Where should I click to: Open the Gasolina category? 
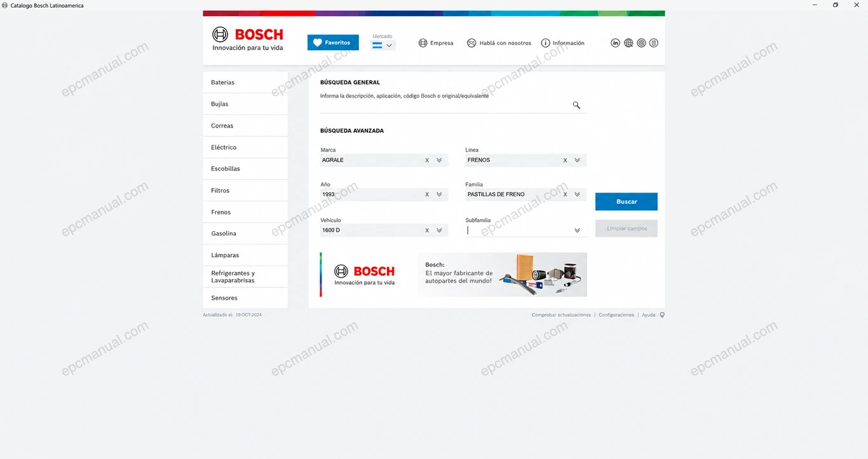click(245, 234)
